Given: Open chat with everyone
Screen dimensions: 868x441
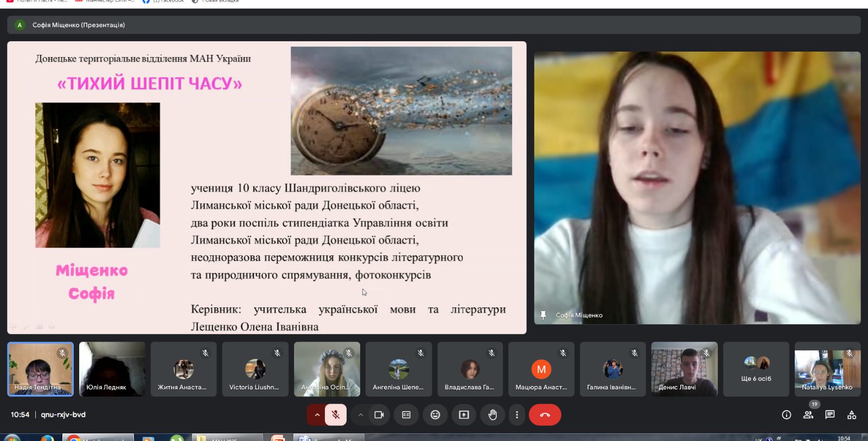Looking at the screenshot, I should click(830, 415).
